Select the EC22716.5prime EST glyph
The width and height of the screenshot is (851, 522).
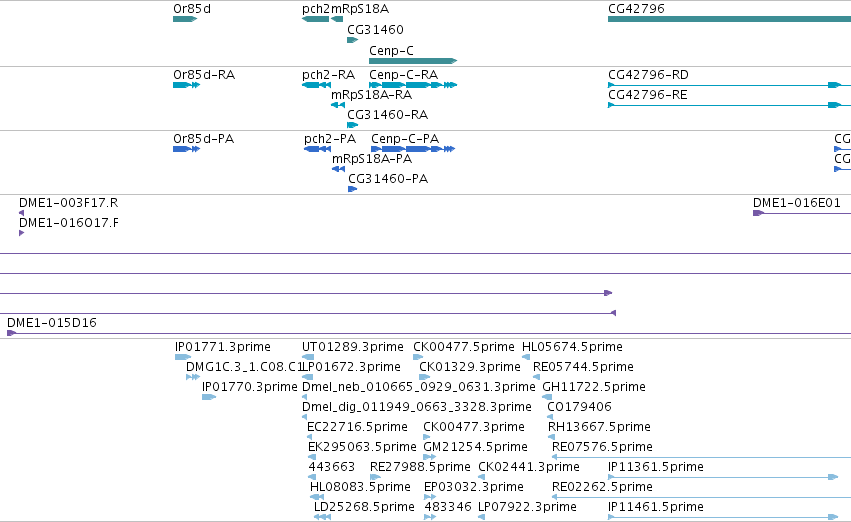click(x=309, y=437)
